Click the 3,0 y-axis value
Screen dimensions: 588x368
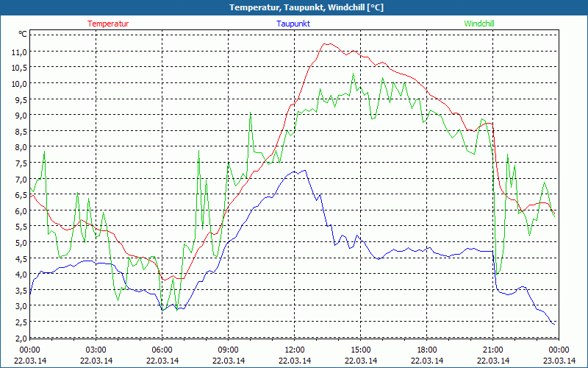pos(21,305)
